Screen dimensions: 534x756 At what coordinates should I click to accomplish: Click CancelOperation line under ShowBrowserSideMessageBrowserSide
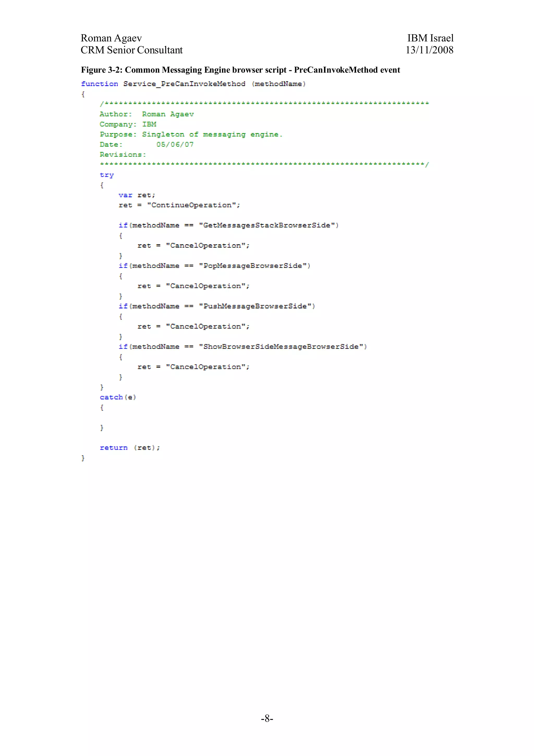(x=193, y=367)
